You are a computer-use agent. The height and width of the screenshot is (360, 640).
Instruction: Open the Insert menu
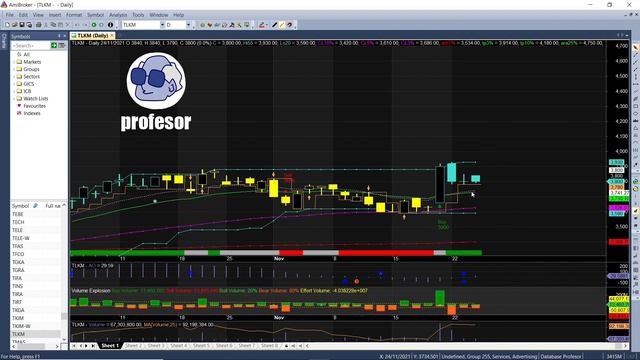pos(55,15)
